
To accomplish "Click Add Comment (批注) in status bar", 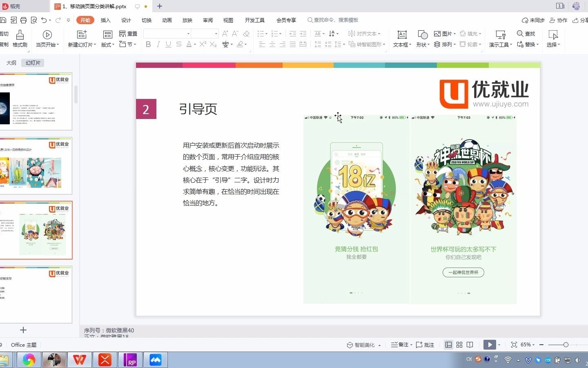I will pos(425,345).
